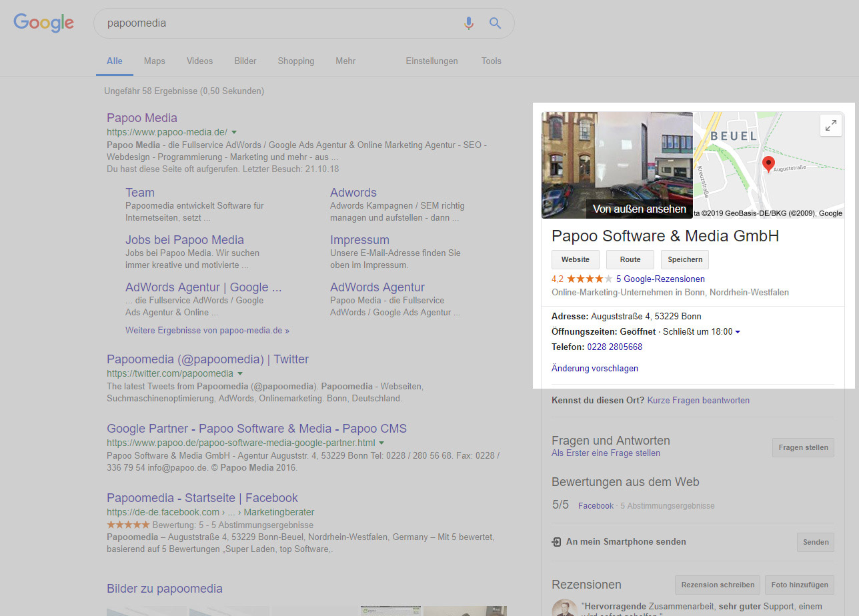This screenshot has width=859, height=616.
Task: Click the Beuel map thumbnail
Action: click(x=769, y=165)
